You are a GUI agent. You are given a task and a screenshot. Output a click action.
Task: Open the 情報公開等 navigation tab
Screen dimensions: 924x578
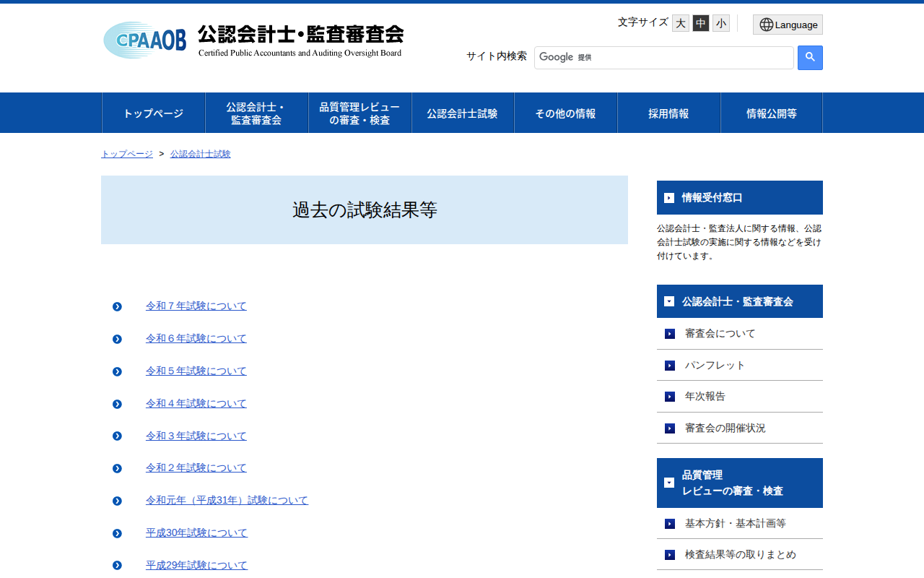click(x=772, y=113)
